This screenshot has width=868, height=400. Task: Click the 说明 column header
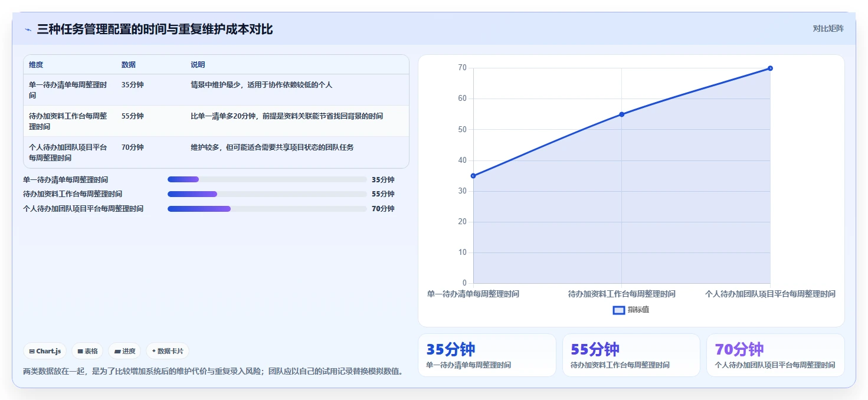(x=198, y=65)
